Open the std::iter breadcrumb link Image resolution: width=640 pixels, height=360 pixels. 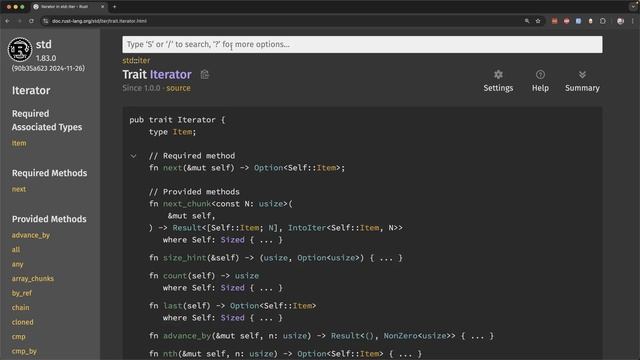pyautogui.click(x=136, y=60)
